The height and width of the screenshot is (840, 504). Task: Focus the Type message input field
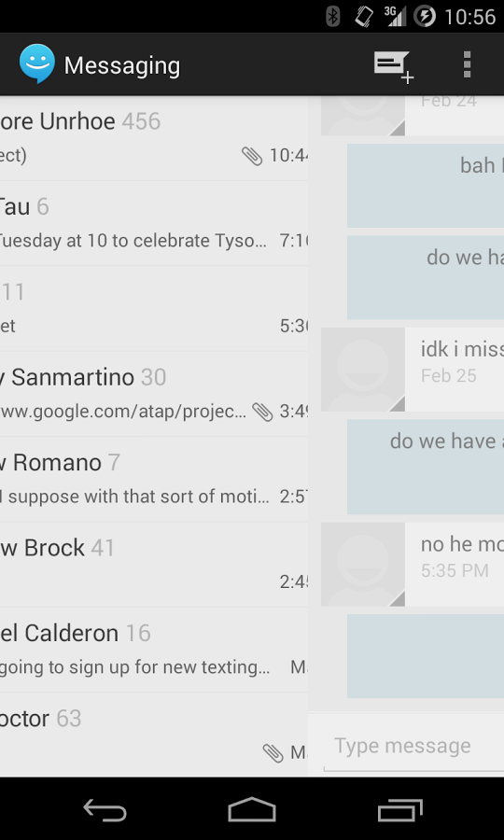click(x=413, y=747)
